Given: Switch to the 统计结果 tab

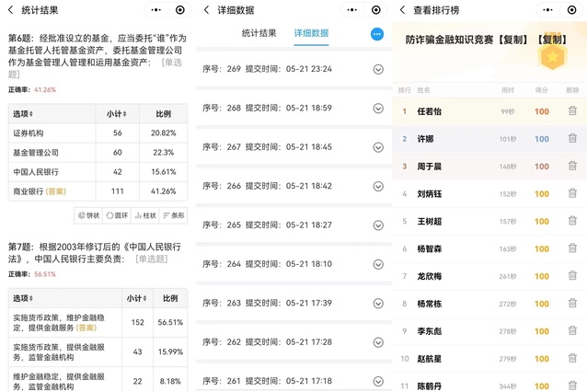Looking at the screenshot, I should pyautogui.click(x=259, y=33).
